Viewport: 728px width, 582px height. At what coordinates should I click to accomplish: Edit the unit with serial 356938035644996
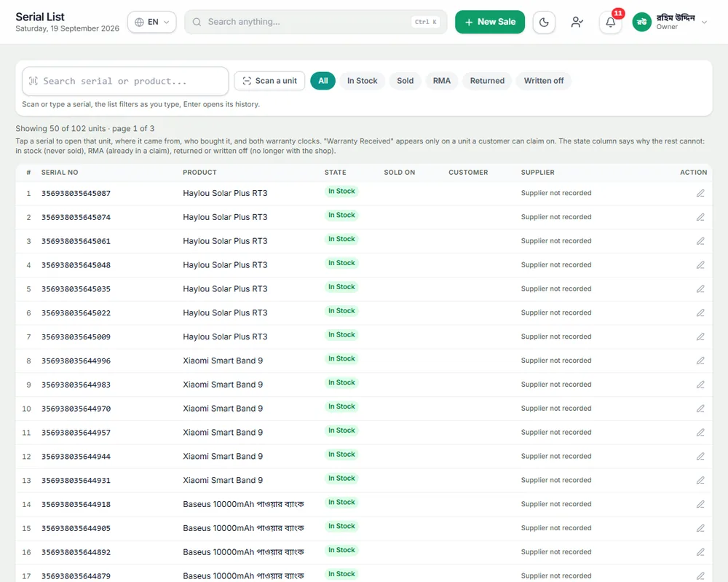700,361
